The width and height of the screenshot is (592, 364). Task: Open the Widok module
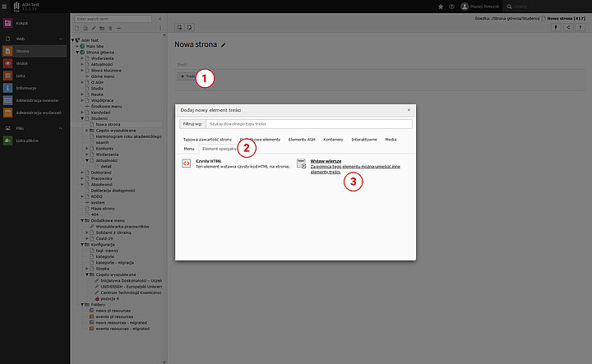[x=22, y=63]
